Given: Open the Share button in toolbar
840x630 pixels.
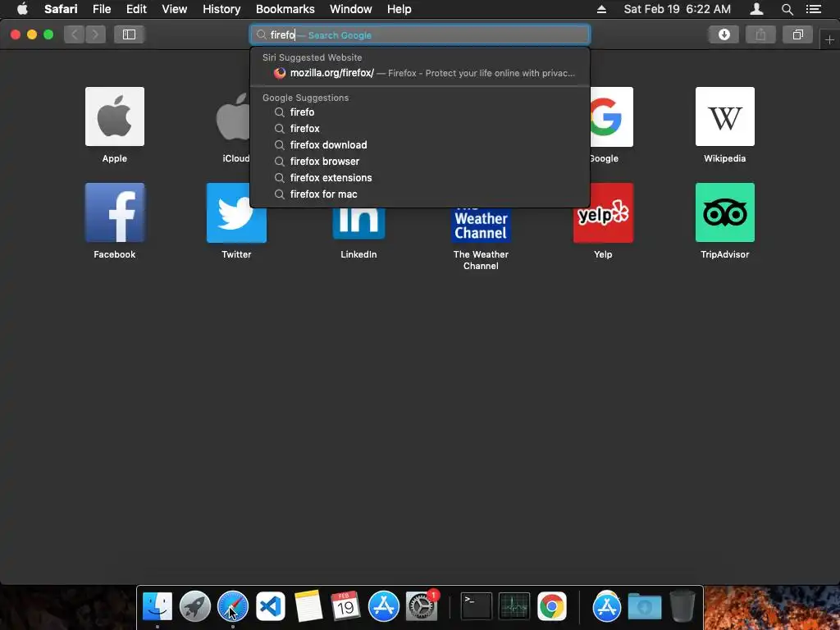Looking at the screenshot, I should tap(760, 34).
